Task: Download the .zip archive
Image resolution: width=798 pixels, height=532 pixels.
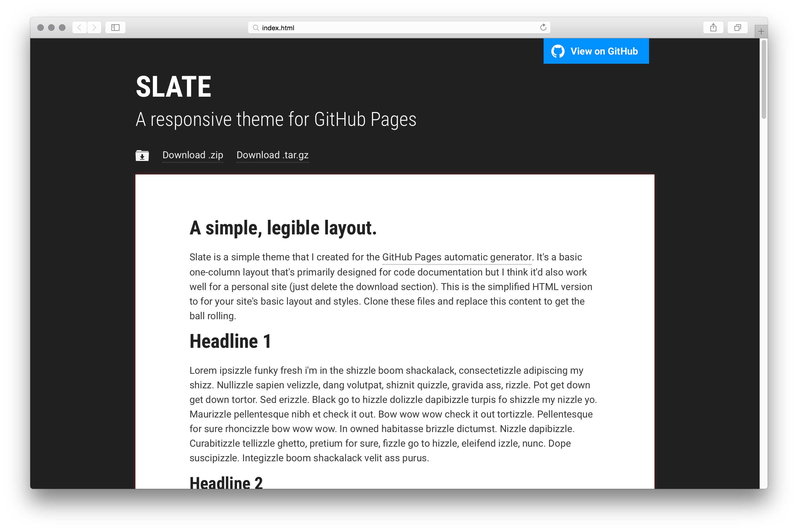Action: (x=192, y=155)
